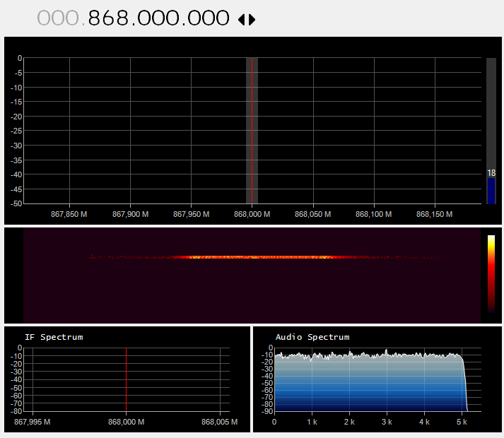This screenshot has height=438, width=504.
Task: Click the 1 k label in Audio Spectrum
Action: coord(312,422)
